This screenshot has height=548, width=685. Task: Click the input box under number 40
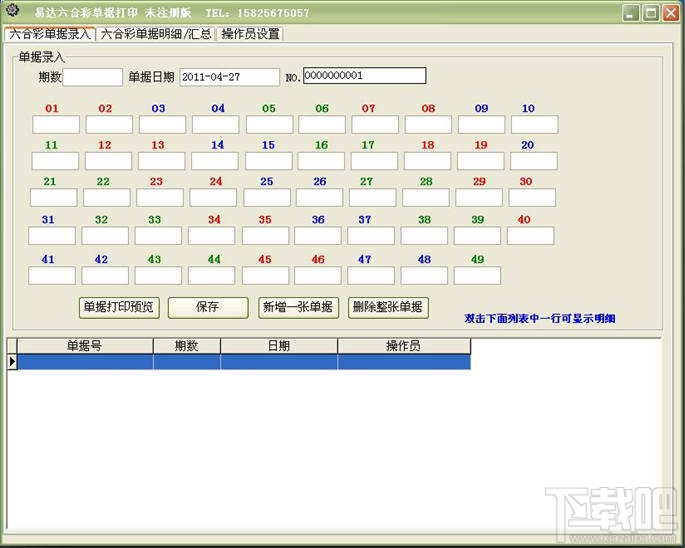coord(530,236)
